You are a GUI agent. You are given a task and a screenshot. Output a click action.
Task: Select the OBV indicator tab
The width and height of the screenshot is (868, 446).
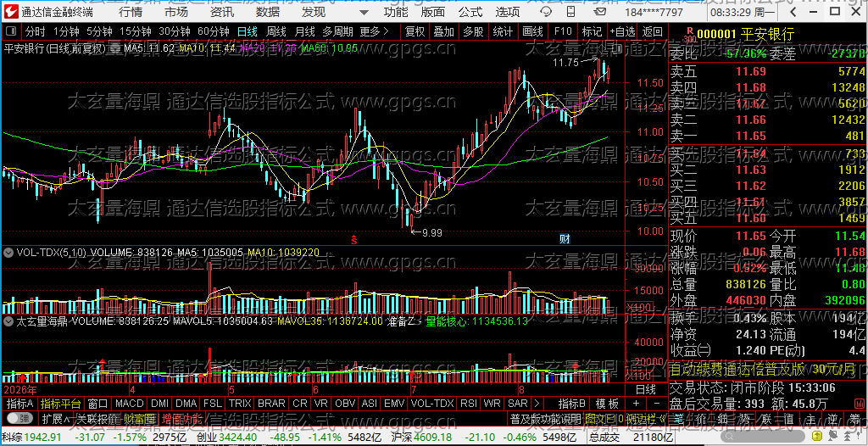pos(346,404)
